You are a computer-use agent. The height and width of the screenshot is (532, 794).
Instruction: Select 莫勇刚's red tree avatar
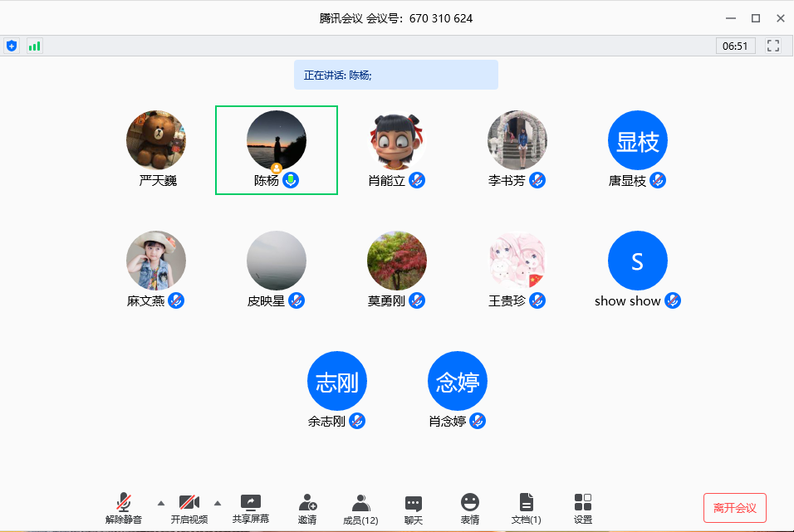point(397,261)
